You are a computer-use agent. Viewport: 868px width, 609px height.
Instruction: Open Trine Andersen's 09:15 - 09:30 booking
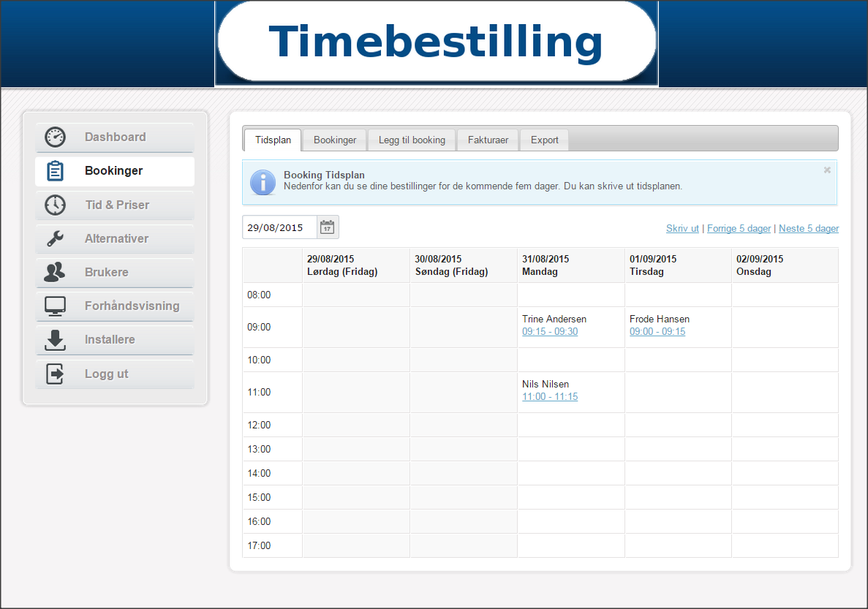coord(550,332)
